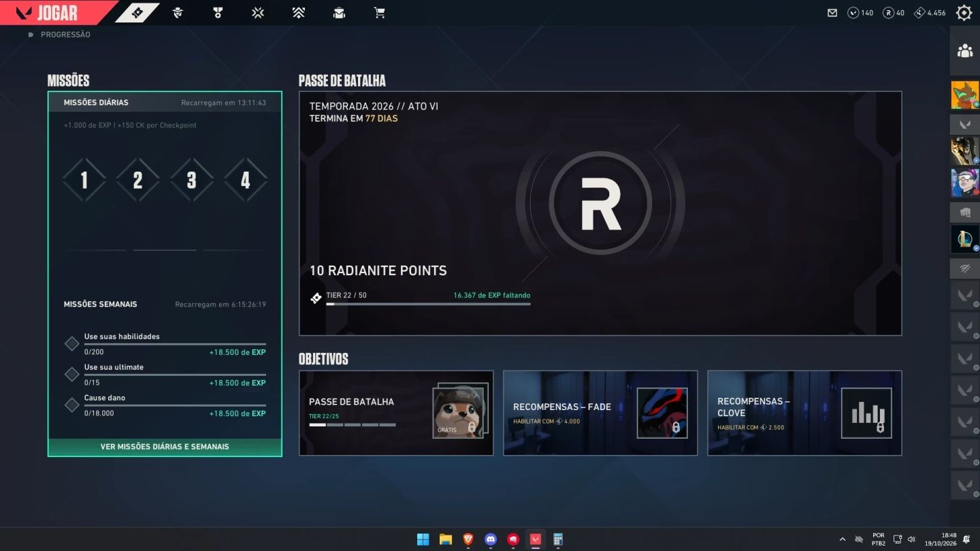Open the RECOMPENSAS – FADE card

[600, 413]
